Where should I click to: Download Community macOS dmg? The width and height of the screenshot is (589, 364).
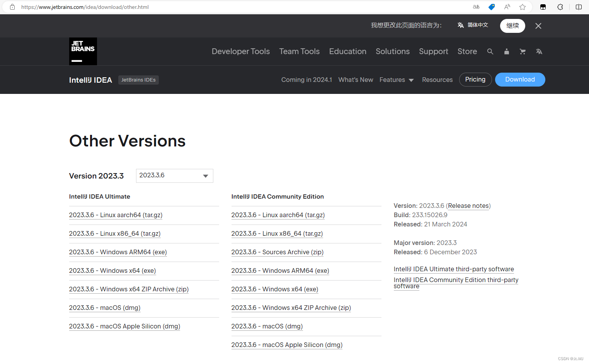[x=267, y=327]
